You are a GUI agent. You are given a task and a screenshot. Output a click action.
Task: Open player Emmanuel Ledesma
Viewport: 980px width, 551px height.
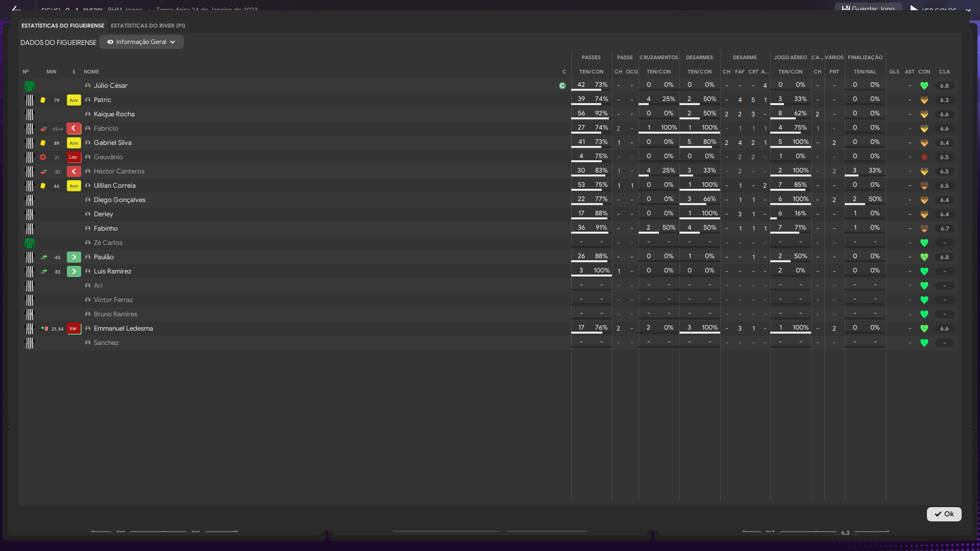[123, 329]
